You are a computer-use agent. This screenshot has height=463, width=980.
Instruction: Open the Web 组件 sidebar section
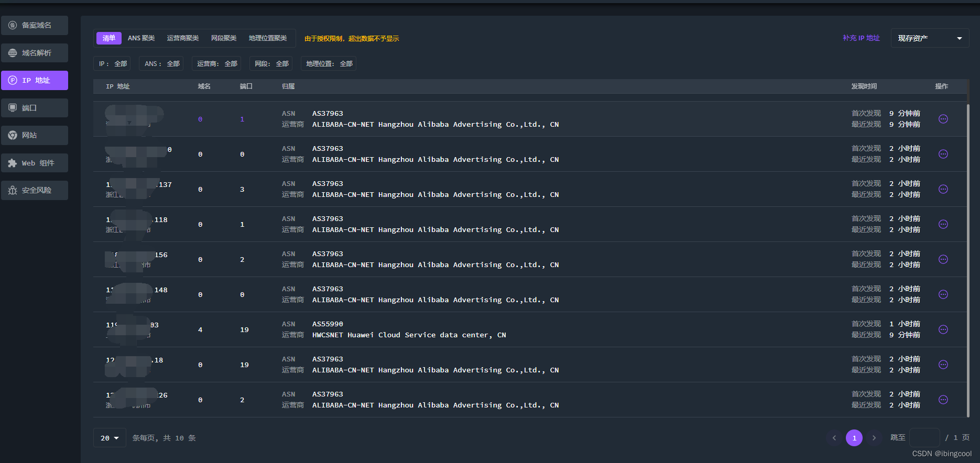[x=35, y=163]
